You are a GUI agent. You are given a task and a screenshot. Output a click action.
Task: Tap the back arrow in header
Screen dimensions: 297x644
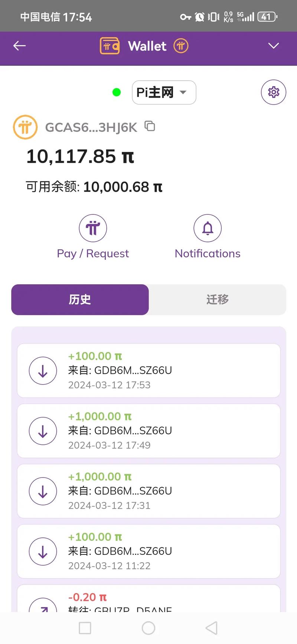click(x=19, y=46)
